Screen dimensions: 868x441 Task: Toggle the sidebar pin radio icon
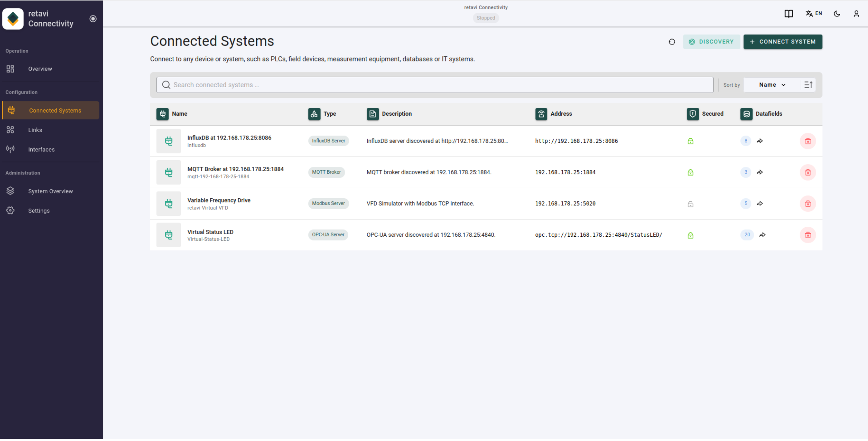[x=93, y=18]
